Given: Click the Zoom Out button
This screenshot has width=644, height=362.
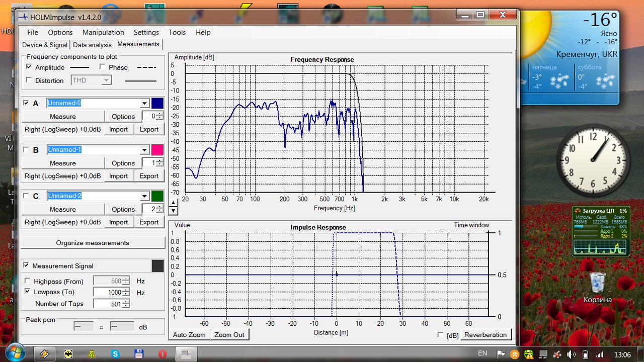Looking at the screenshot, I should pos(229,334).
